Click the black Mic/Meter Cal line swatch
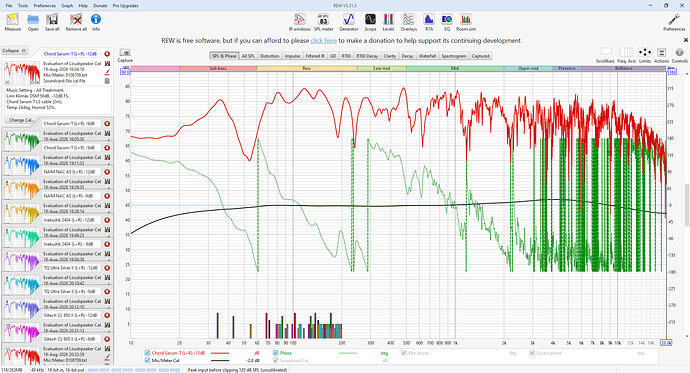Viewport: 690px width, 373px height. [220, 361]
